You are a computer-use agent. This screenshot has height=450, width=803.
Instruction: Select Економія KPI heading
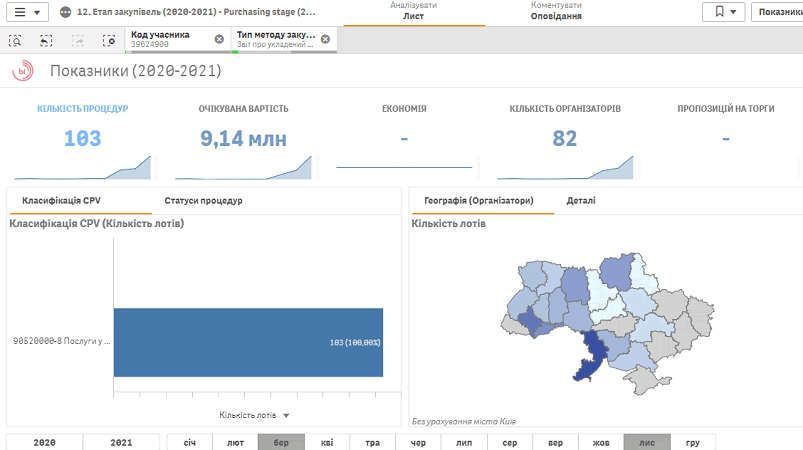tap(404, 109)
